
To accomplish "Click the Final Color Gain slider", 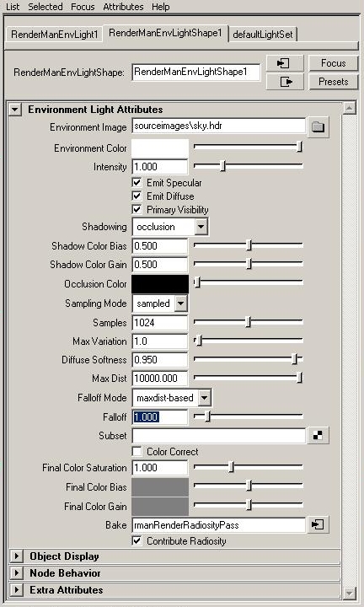I will click(x=249, y=505).
